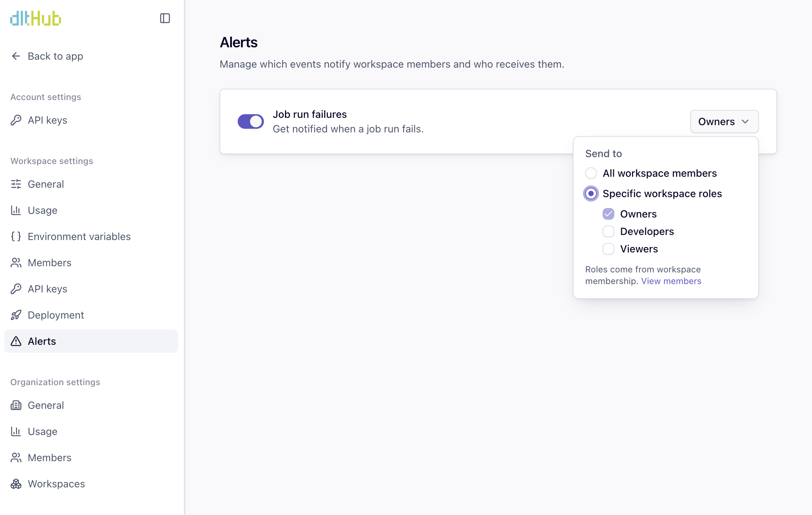Open account API keys page
This screenshot has width=812, height=515.
click(x=91, y=120)
